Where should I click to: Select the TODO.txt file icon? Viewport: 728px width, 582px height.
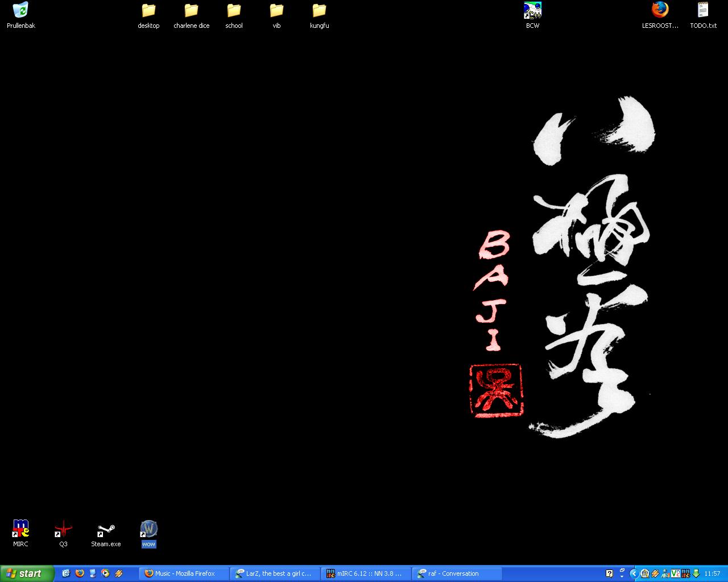[703, 11]
